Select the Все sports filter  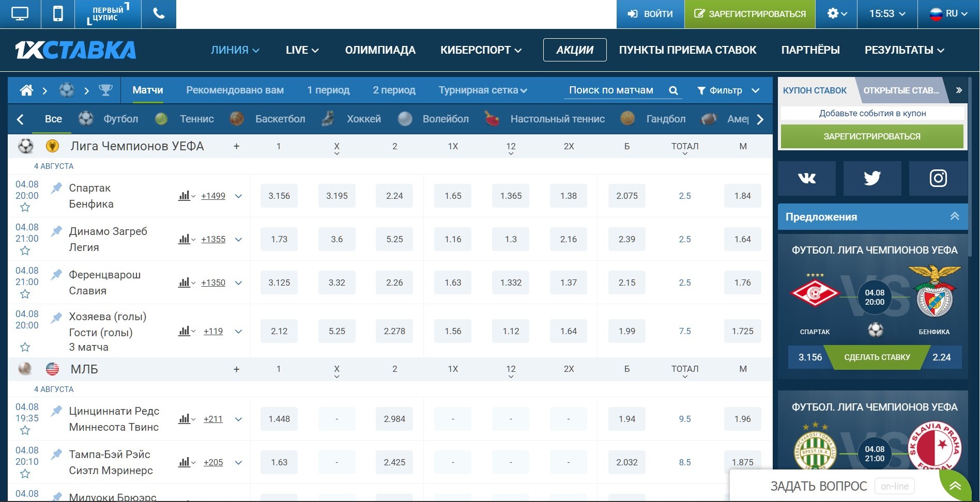coord(53,119)
